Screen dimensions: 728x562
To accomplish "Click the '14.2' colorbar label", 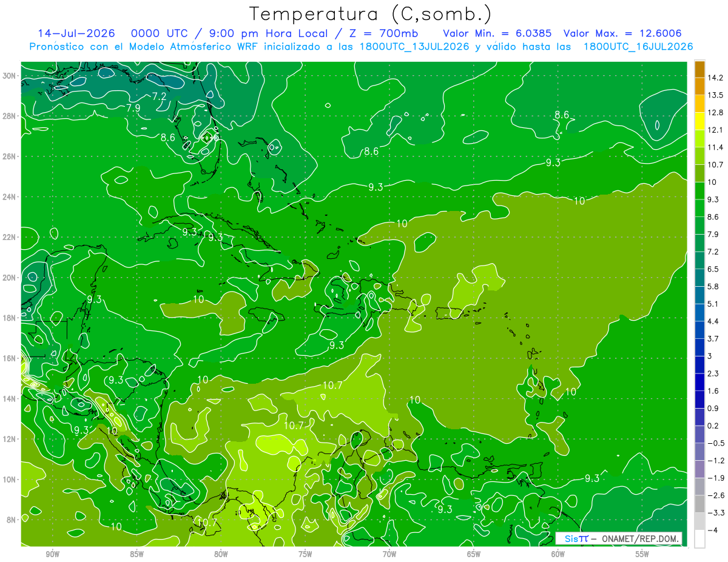I will pyautogui.click(x=715, y=78).
